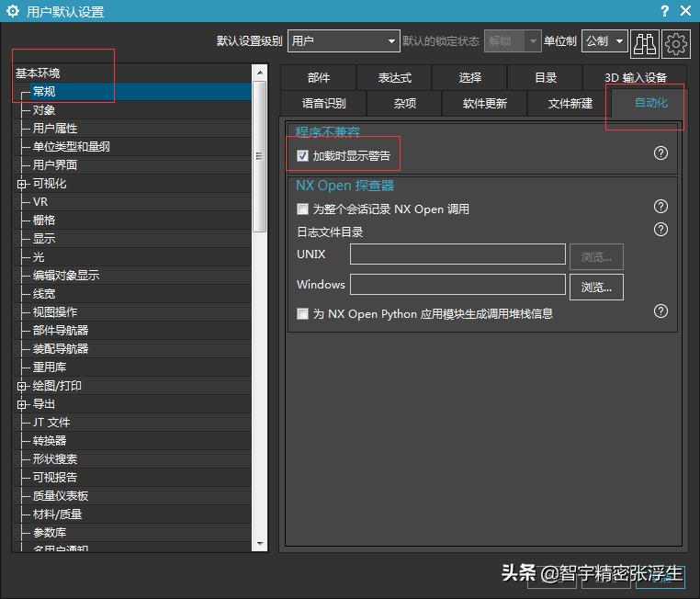The width and height of the screenshot is (700, 599).
Task: Click the binoculars find default icon
Action: tap(645, 44)
